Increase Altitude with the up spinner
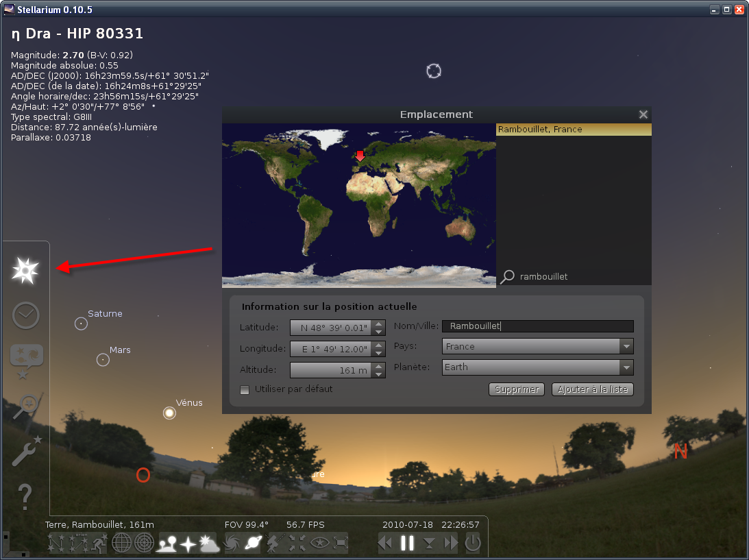749x560 pixels. (379, 367)
